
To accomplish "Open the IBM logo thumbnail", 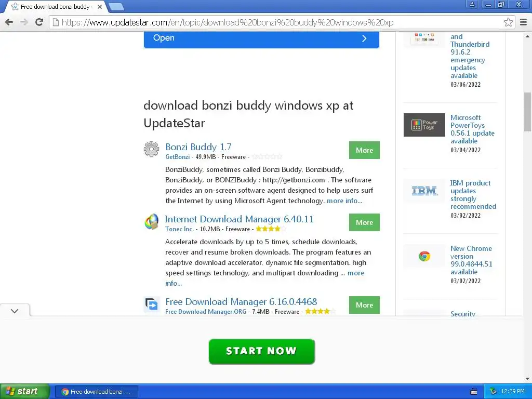I will click(424, 191).
